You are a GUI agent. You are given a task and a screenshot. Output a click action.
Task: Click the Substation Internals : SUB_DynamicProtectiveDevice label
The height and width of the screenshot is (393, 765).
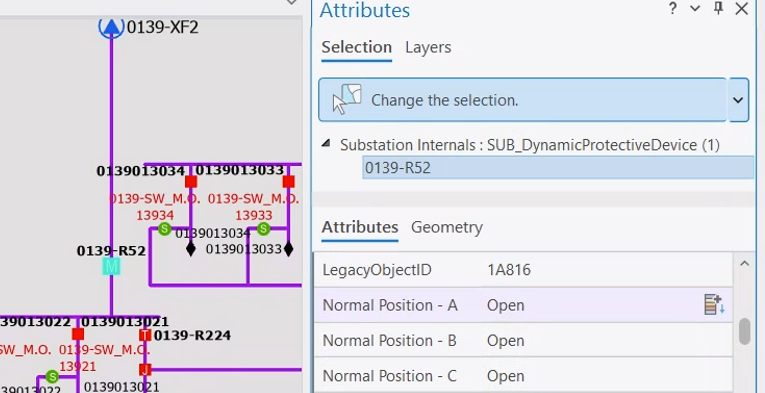click(530, 145)
